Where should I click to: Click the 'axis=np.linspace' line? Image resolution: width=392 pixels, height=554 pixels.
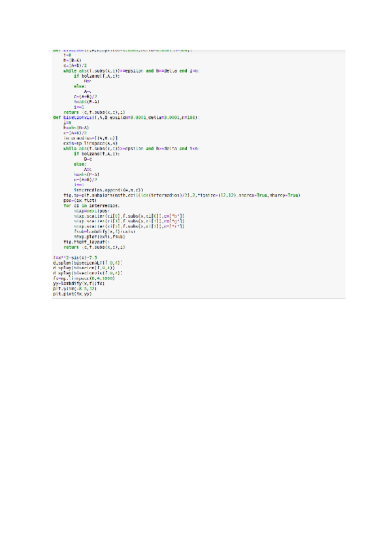pos(91,144)
